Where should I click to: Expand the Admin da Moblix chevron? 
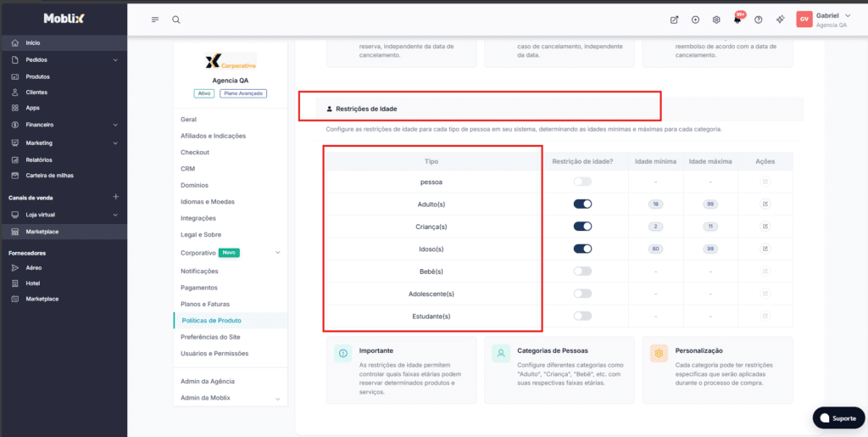click(x=278, y=398)
